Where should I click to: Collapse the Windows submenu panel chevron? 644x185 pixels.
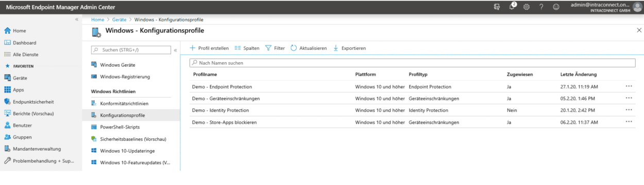coord(175,50)
